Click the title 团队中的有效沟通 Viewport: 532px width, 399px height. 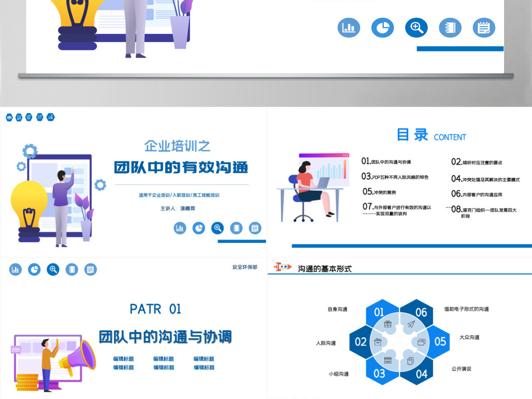pos(181,168)
